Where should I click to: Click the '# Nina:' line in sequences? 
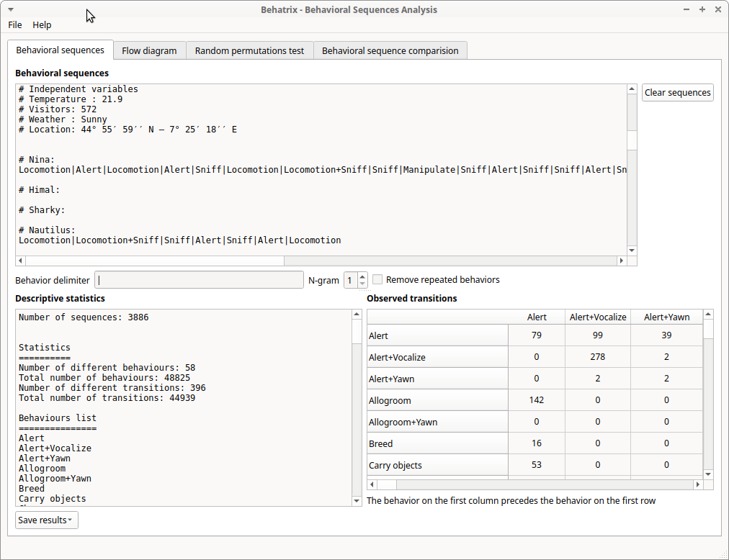(x=37, y=159)
